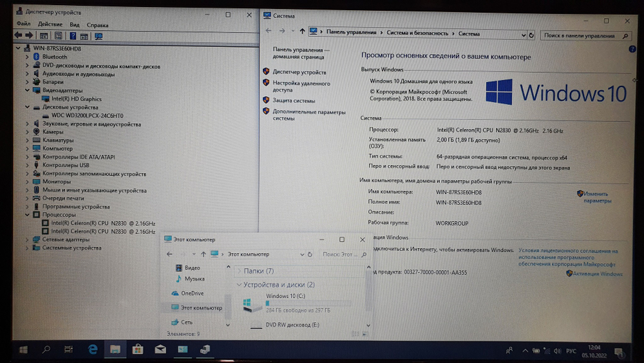Open the Файл menu in Device Manager
This screenshot has width=644, height=363.
23,24
